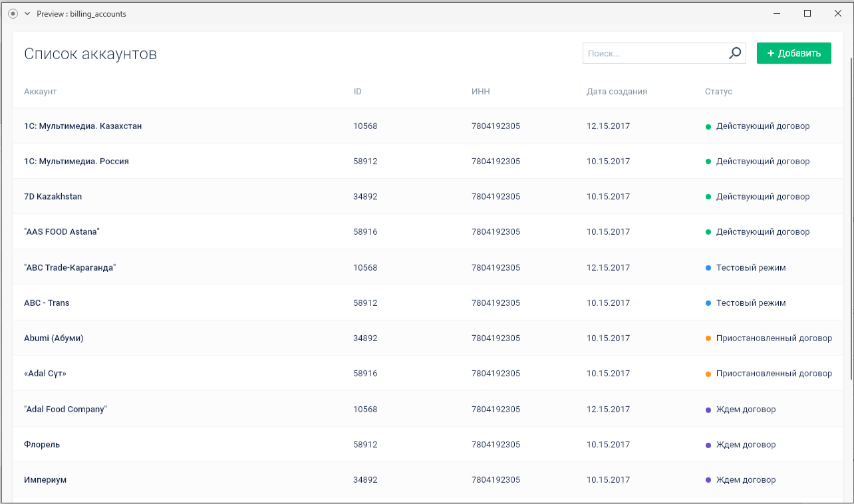Click date 10.15.2017 in Abumi row
854x504 pixels.
coord(608,338)
